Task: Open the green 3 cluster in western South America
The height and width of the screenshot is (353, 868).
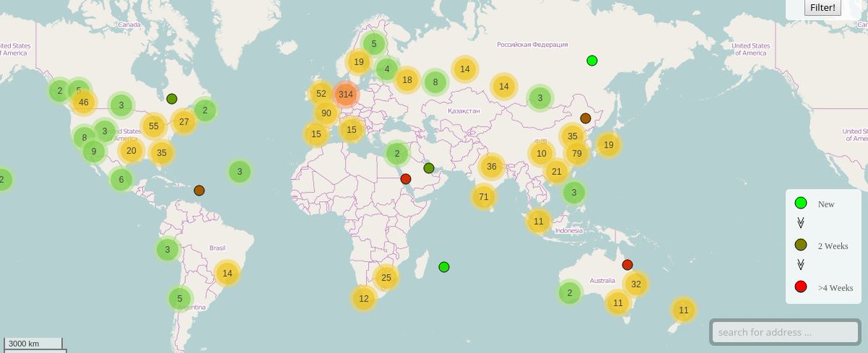Action: 167,250
